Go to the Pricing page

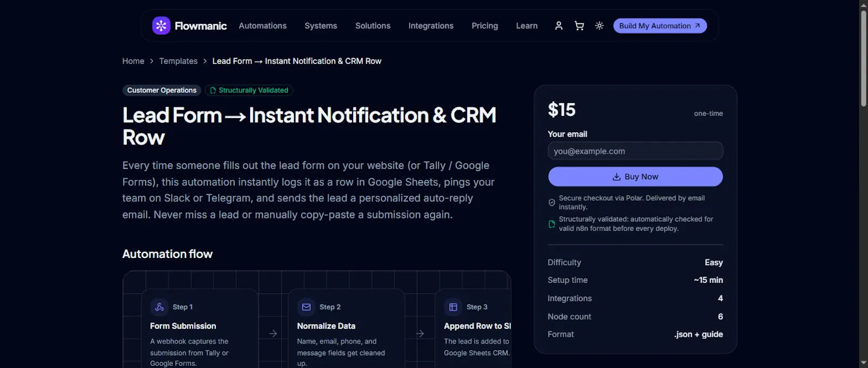click(484, 25)
